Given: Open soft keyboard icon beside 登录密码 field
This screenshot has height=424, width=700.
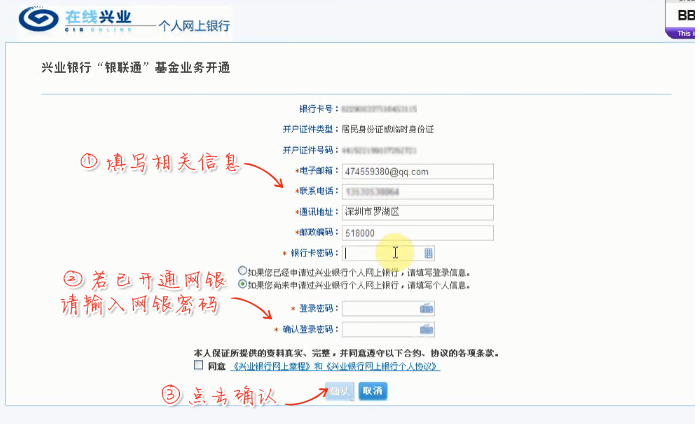Looking at the screenshot, I should click(x=427, y=307).
